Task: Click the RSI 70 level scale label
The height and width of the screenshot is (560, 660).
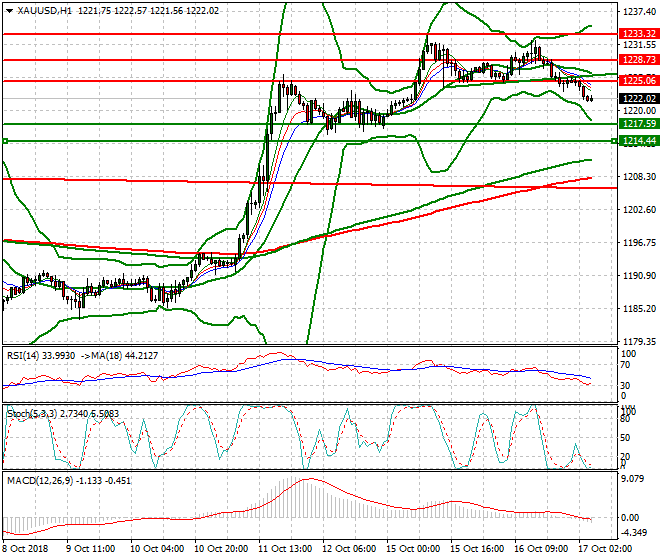Action: [625, 365]
